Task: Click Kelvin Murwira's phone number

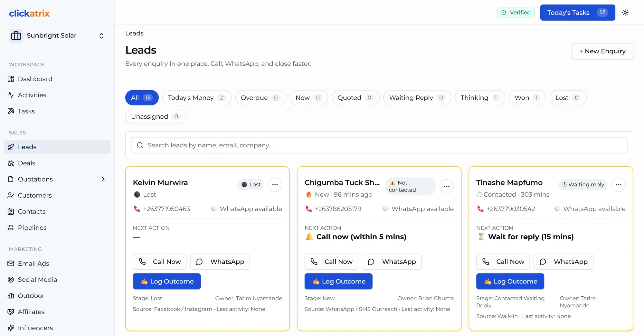Action: (x=166, y=209)
